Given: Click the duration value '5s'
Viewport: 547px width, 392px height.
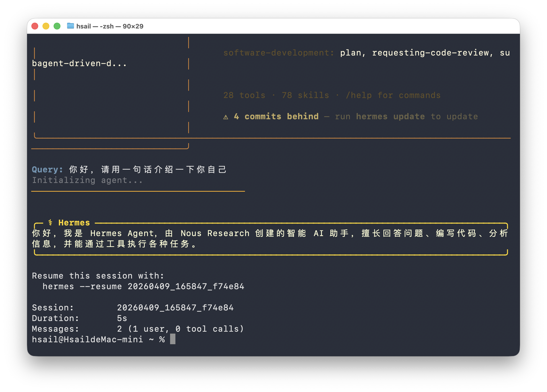Looking at the screenshot, I should coord(122,318).
